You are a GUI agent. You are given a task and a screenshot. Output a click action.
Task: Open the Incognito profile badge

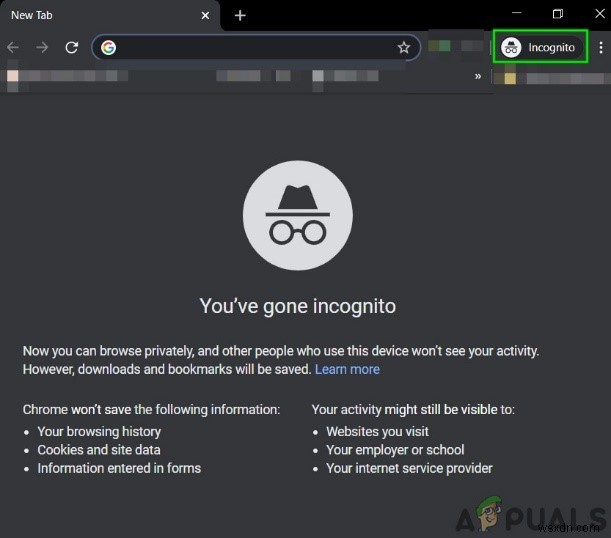(x=540, y=47)
